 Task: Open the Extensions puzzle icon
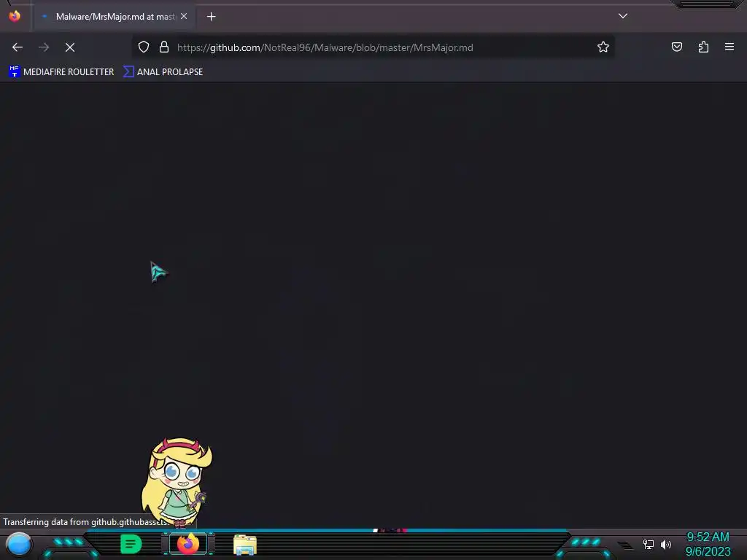[703, 47]
